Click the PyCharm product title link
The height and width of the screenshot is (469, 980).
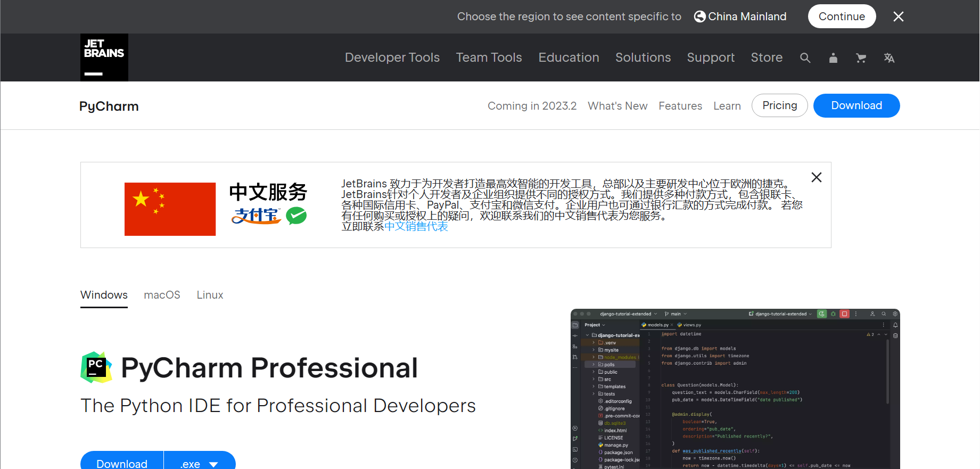tap(109, 106)
